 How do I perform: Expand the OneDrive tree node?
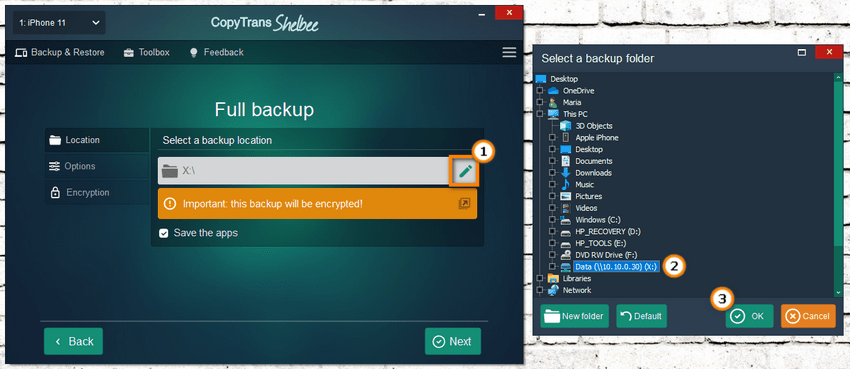[x=539, y=90]
